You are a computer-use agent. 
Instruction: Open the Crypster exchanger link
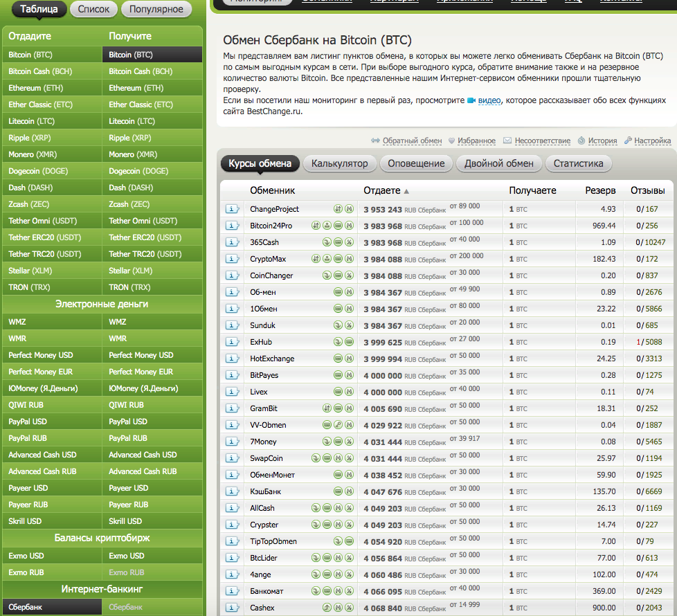coord(264,525)
